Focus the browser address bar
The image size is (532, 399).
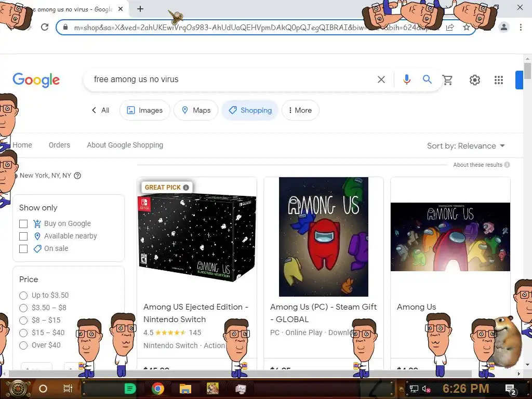click(258, 28)
